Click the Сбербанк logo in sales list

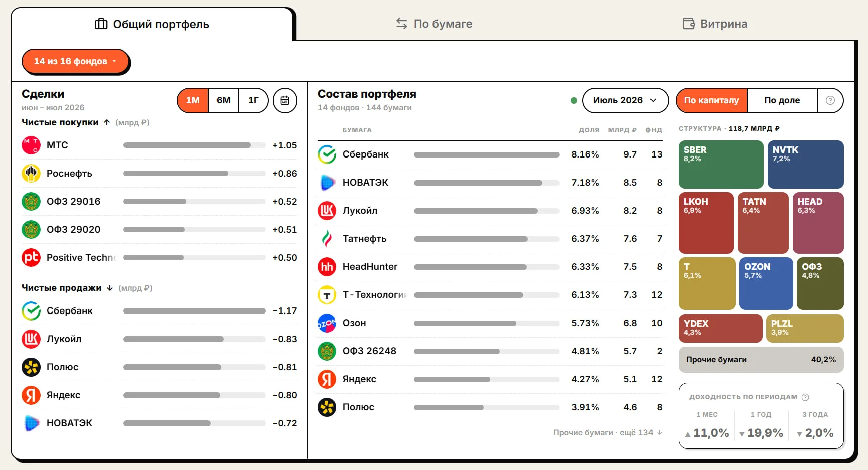coord(31,311)
